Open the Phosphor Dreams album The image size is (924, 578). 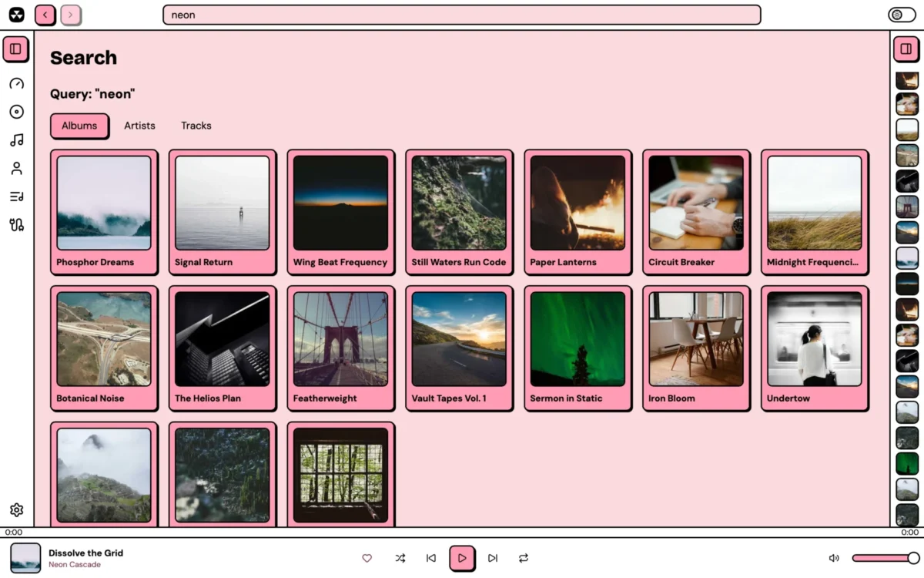(104, 212)
